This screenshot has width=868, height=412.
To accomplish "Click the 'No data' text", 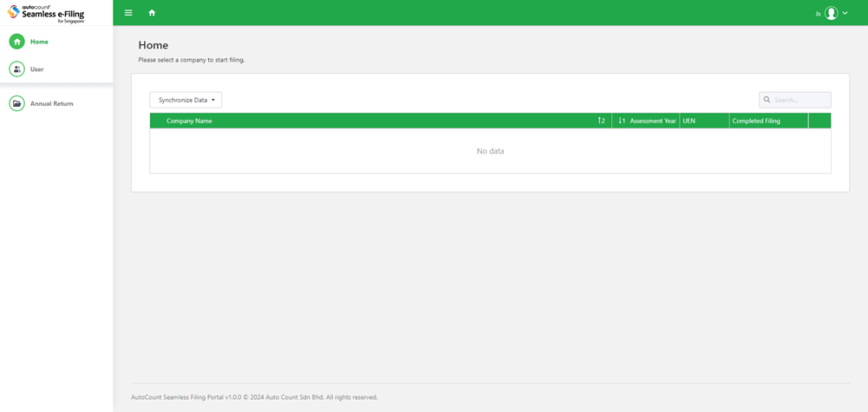I will click(x=491, y=151).
